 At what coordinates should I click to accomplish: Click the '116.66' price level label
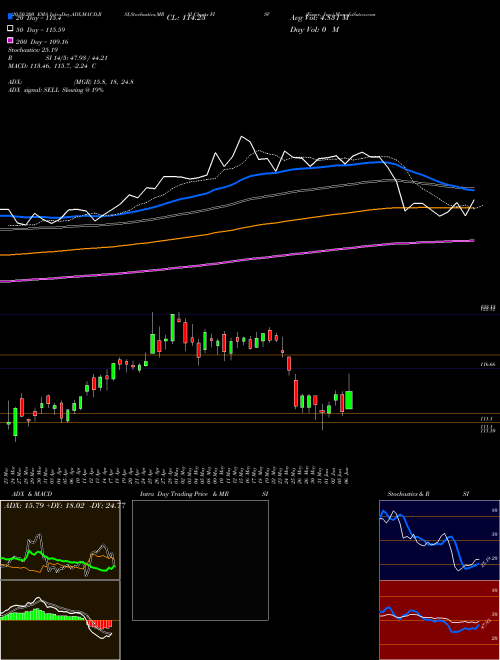487,365
